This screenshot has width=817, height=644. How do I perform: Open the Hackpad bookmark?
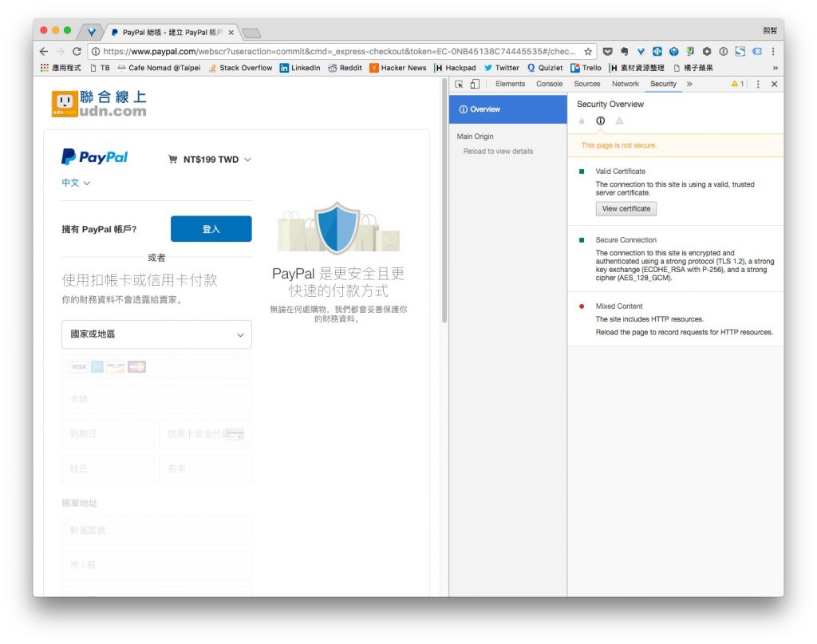456,68
